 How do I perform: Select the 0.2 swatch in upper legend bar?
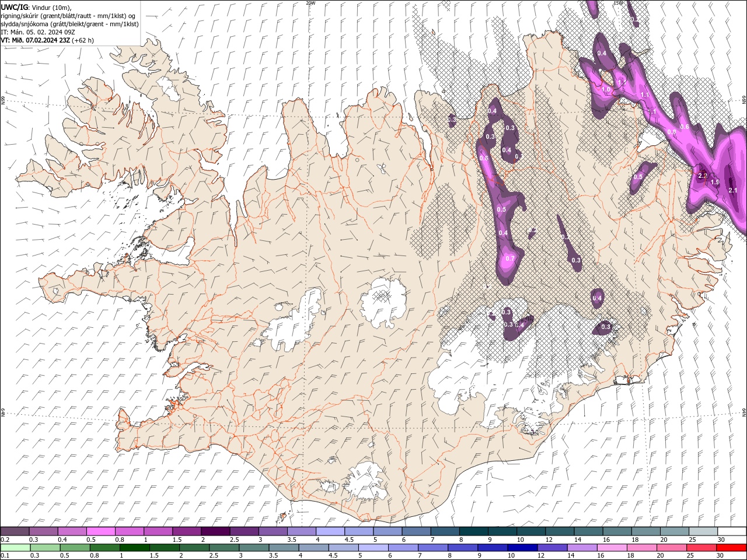[x=15, y=531]
